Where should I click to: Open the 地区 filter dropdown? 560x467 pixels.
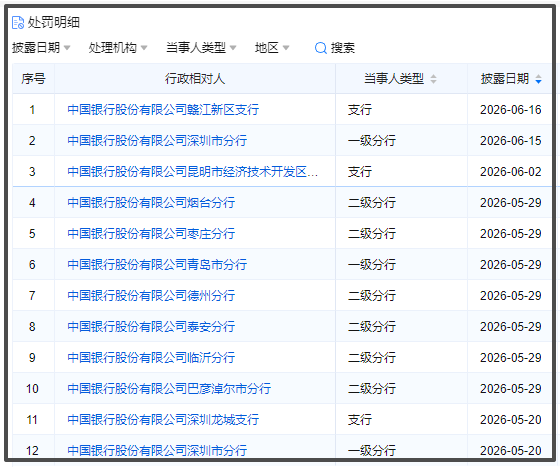272,47
